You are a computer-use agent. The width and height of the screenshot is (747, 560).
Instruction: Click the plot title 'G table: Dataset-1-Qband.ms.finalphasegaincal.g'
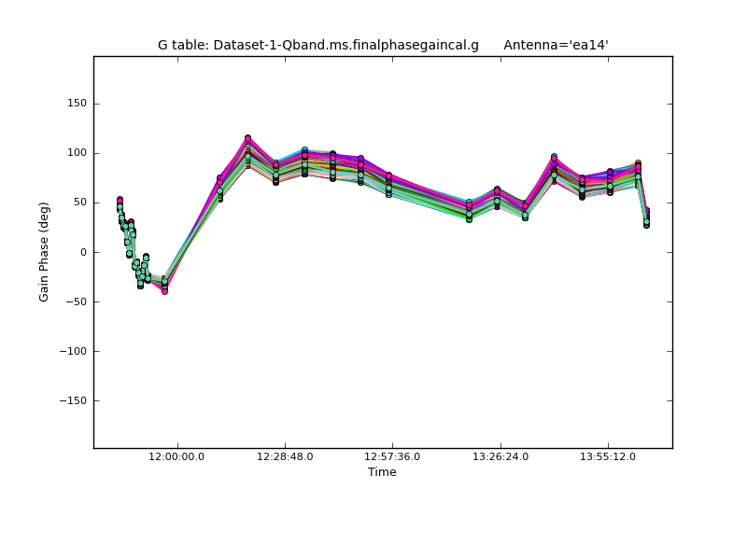(317, 45)
